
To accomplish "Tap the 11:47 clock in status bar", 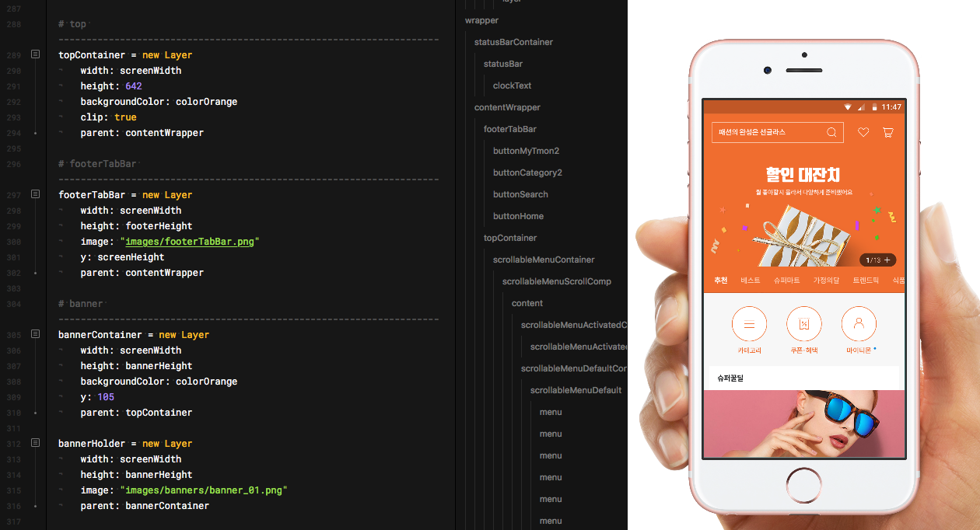I will tap(891, 106).
